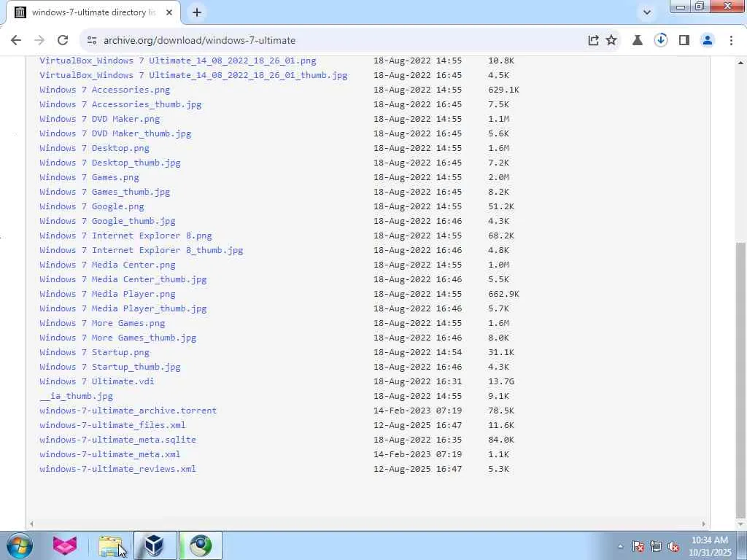Bookmark this page with the star icon
Viewport: 747px width, 560px height.
[611, 41]
